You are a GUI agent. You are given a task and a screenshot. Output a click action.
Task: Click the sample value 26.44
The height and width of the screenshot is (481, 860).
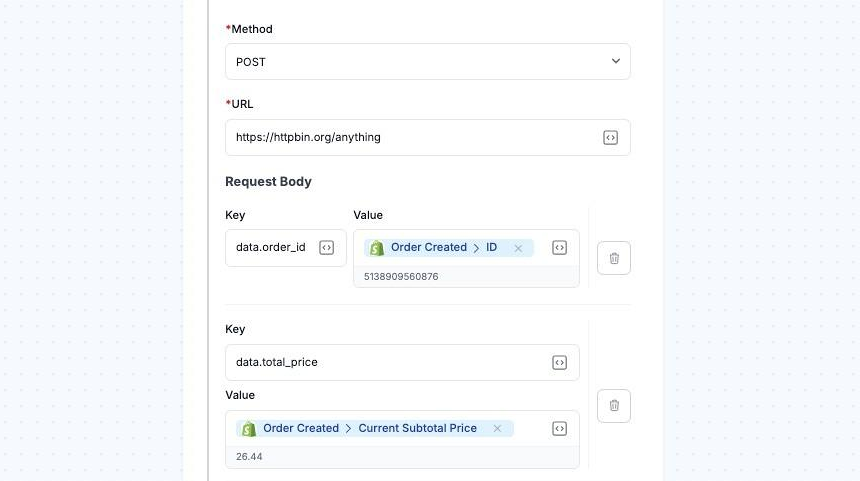click(250, 457)
